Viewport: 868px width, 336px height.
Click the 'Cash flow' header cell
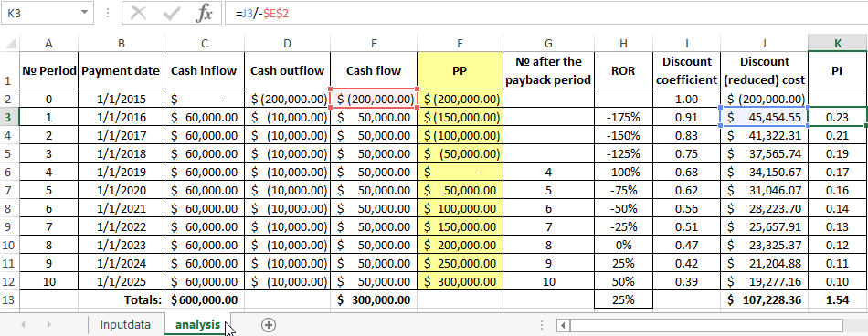point(375,70)
